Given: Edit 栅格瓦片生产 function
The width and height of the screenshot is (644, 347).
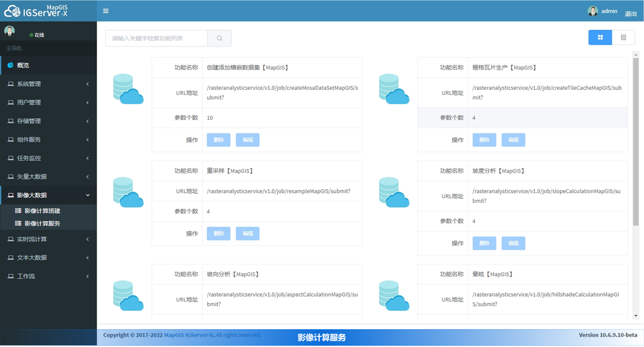Looking at the screenshot, I should 513,140.
